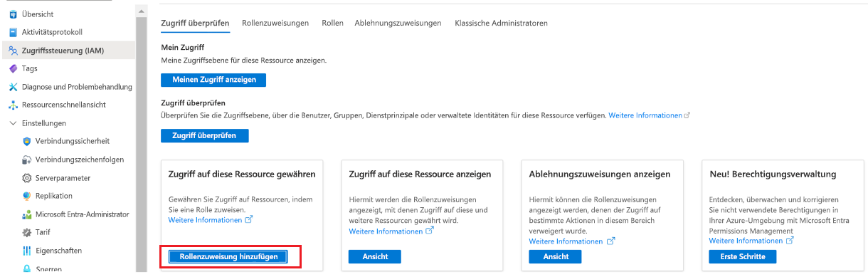Click the Serverparameter gear icon
This screenshot has width=868, height=277.
(x=27, y=178)
